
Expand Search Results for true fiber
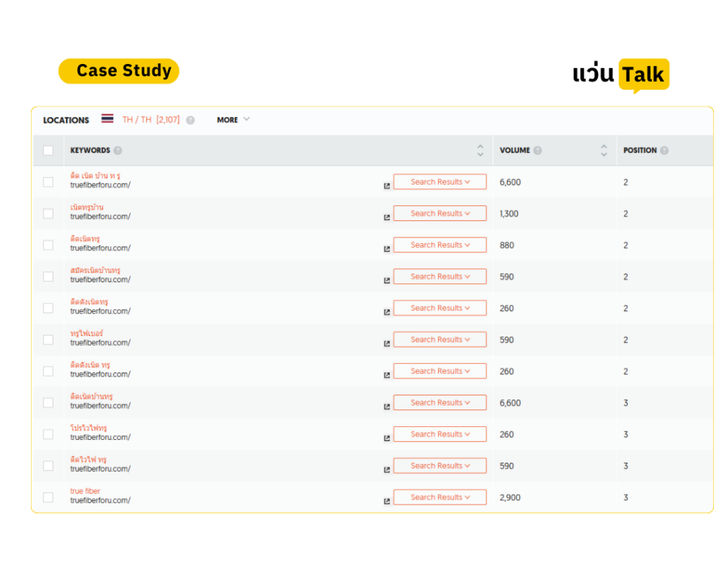[x=440, y=497]
